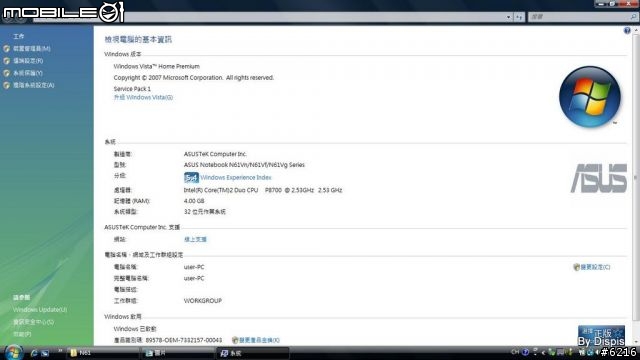Click the Windows Start orb

tap(13, 352)
